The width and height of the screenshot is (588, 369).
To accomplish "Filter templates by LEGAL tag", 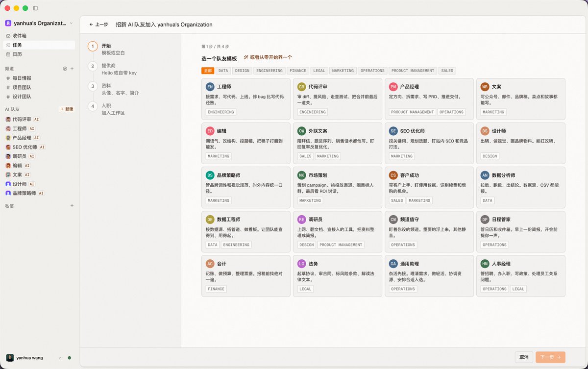I will click(x=319, y=71).
